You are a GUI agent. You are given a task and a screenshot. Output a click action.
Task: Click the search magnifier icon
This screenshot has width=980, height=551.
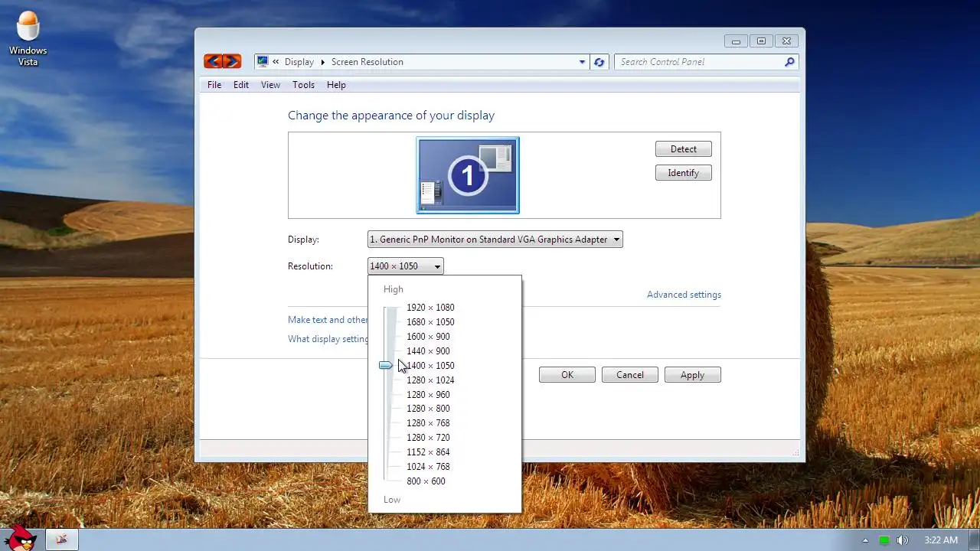[x=789, y=62]
